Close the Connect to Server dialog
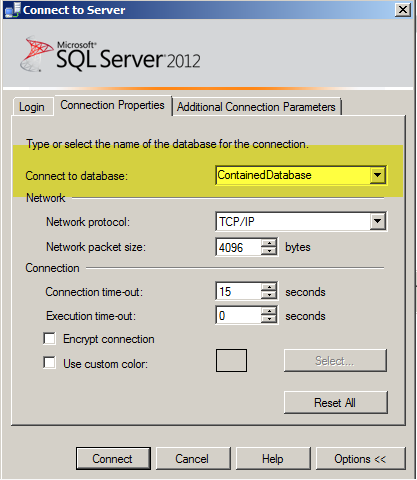Viewport: 417px width, 480px height. click(x=403, y=10)
